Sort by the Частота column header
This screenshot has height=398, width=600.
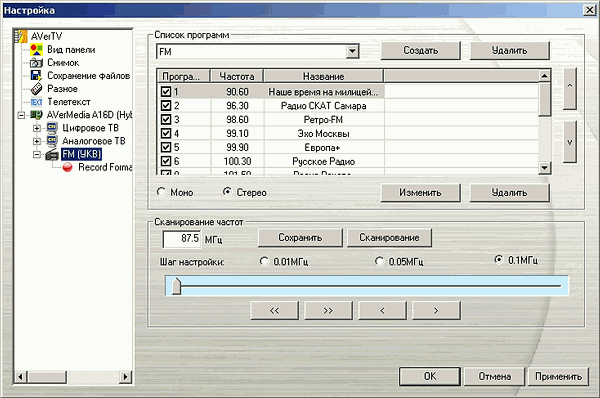(237, 76)
